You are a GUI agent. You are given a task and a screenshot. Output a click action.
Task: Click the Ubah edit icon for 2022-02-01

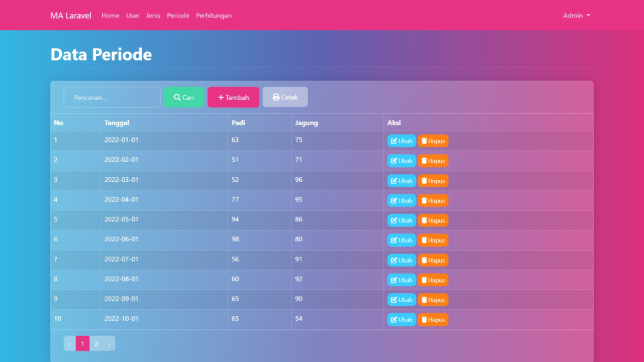(394, 161)
